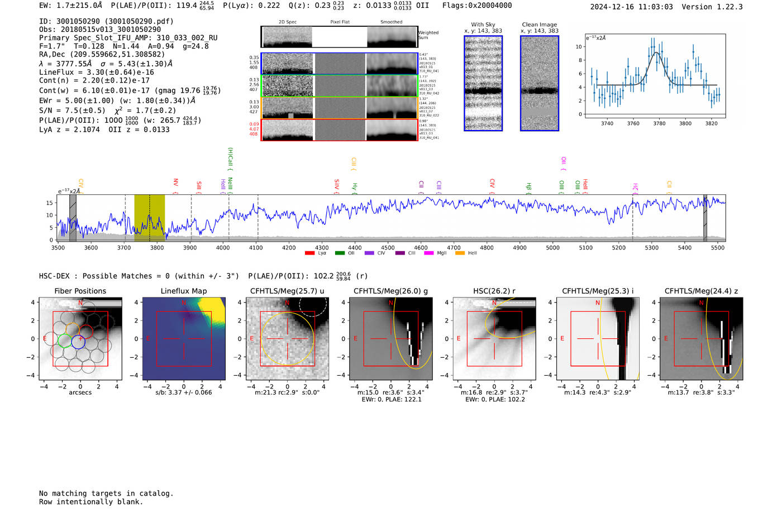Open the CFHTLS/Meg(25.7) u image

[287, 339]
